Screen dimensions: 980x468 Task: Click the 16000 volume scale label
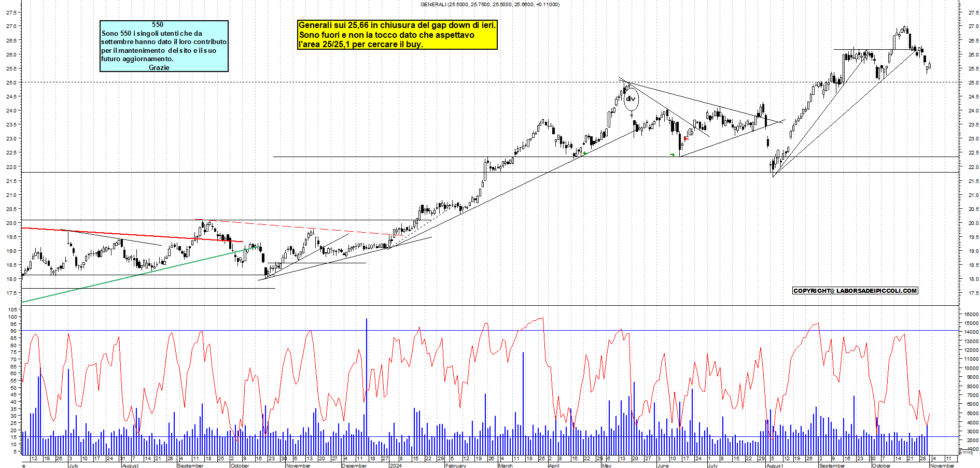971,314
